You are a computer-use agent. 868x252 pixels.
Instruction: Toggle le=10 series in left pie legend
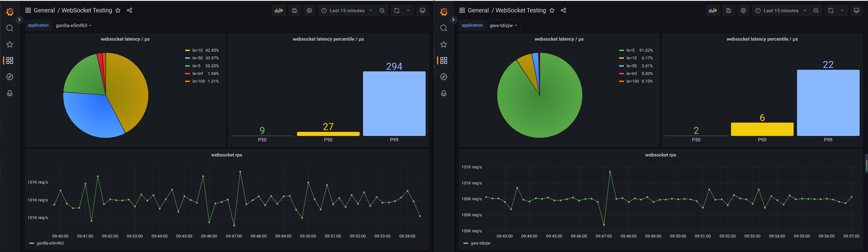pos(198,50)
